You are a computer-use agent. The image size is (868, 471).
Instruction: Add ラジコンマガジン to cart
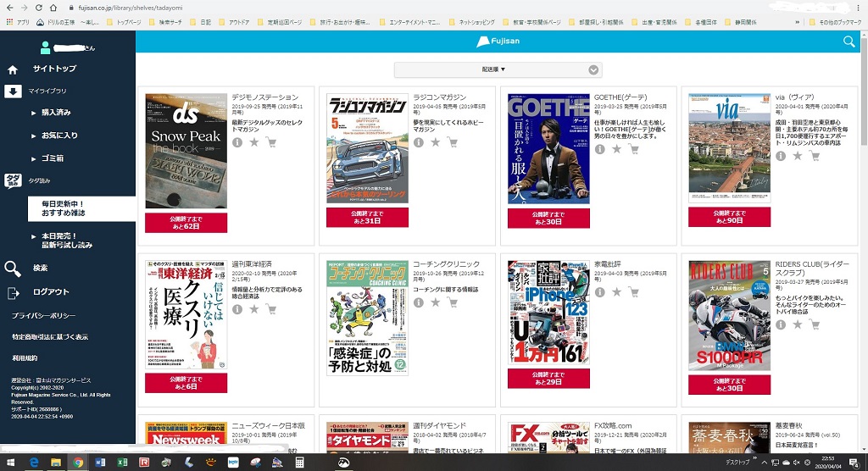tap(453, 143)
